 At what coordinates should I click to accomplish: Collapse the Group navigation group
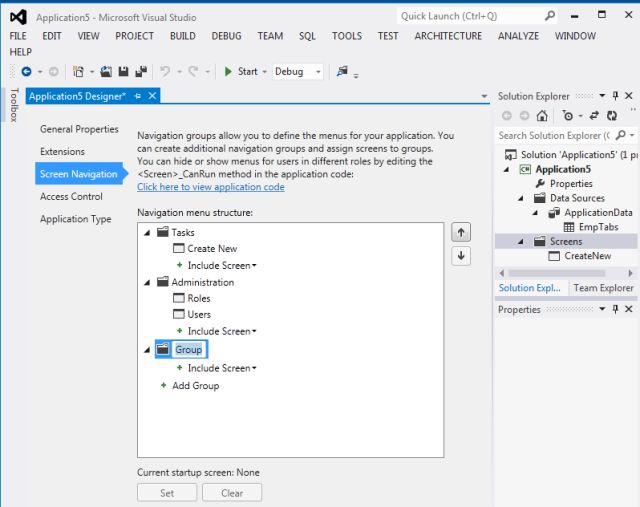pos(147,350)
